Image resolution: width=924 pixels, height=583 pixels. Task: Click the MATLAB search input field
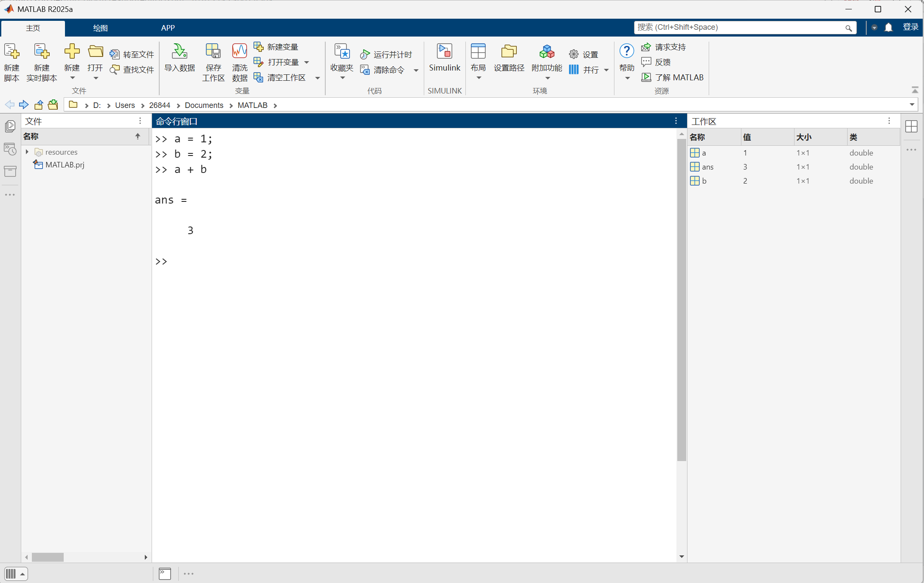(739, 28)
